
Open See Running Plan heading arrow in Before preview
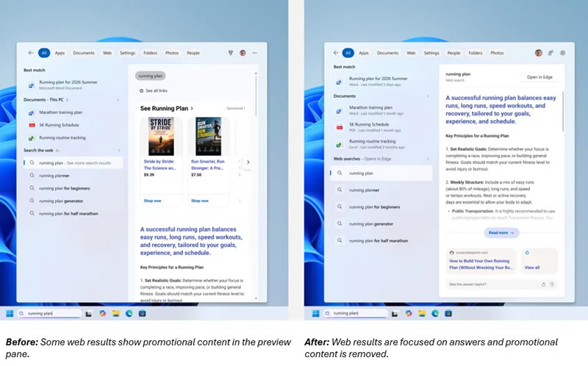point(192,108)
